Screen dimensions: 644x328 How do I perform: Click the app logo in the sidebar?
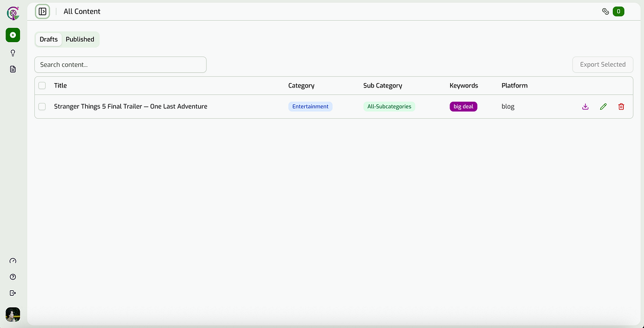pyautogui.click(x=13, y=13)
